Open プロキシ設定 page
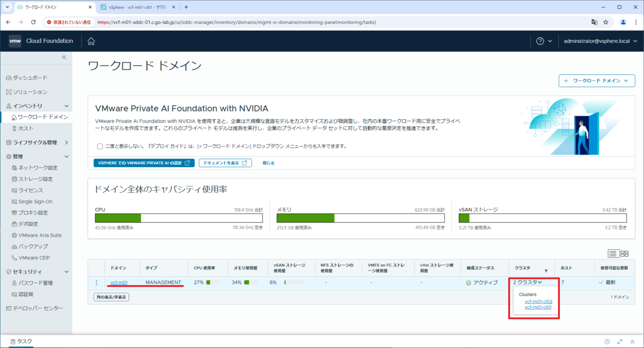The image size is (644, 348). pos(30,213)
